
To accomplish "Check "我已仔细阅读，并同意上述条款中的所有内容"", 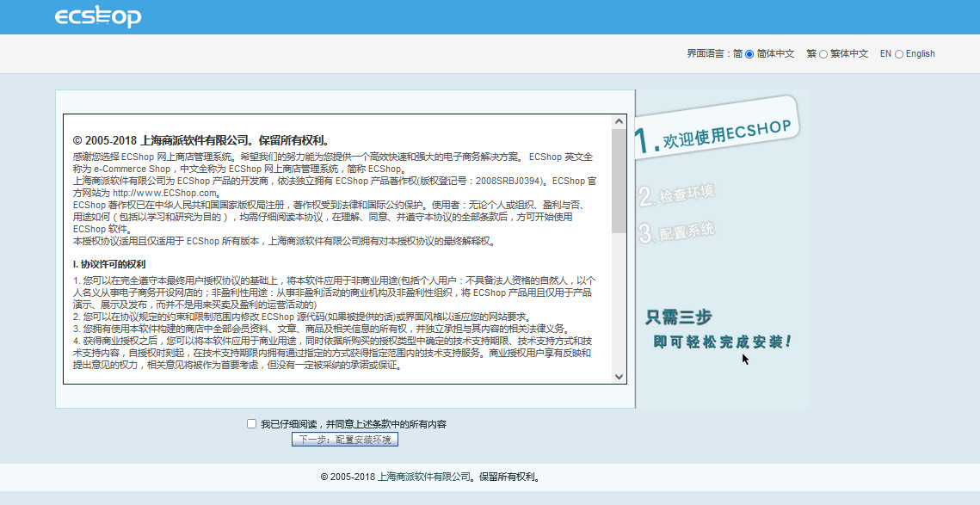I will (x=250, y=422).
